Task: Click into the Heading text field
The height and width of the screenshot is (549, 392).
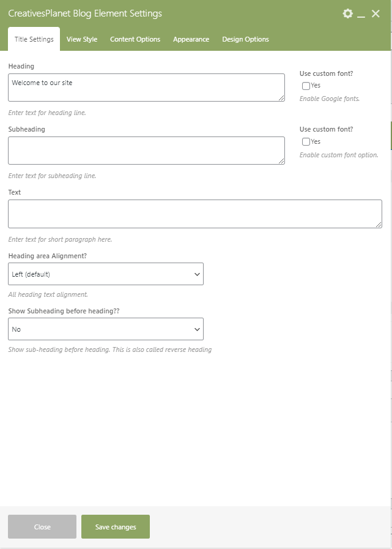Action: (146, 88)
